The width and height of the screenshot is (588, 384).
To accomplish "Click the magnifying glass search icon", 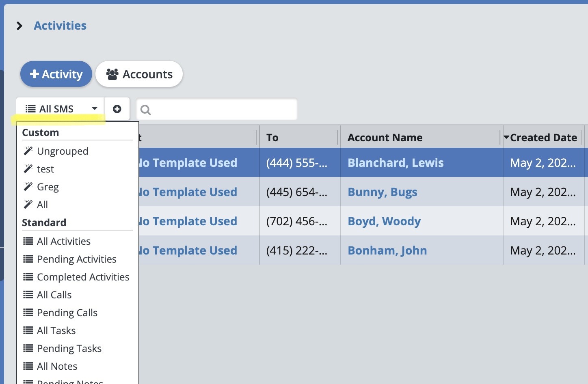I will click(145, 110).
